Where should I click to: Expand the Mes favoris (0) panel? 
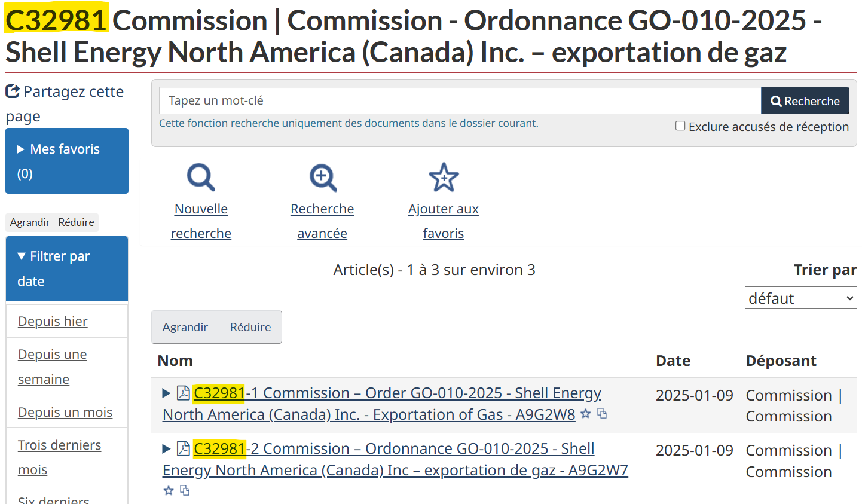[x=67, y=161]
